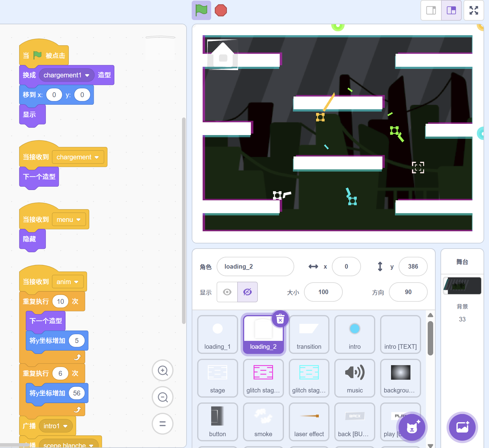Open the choose a backdrop button
Viewport: 489px width, 448px height.
(462, 427)
